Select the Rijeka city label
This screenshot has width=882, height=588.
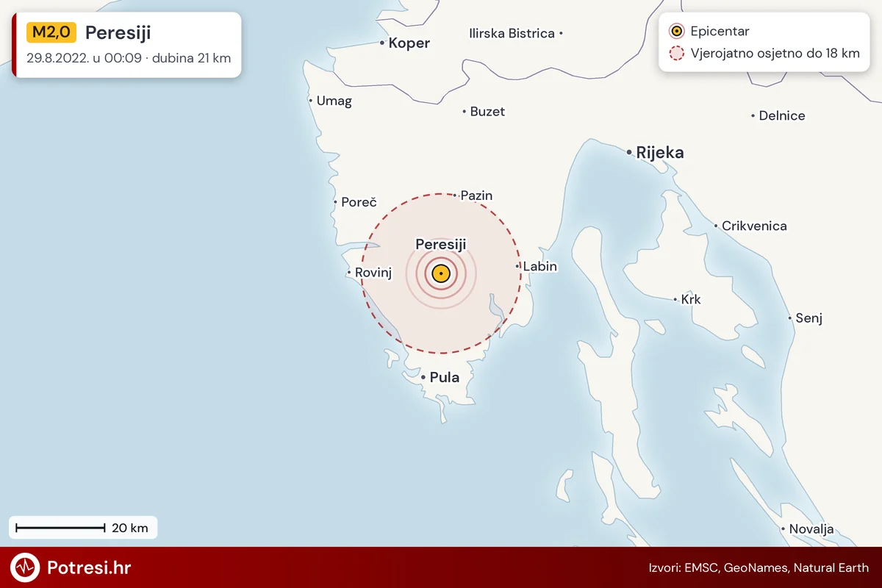tap(660, 153)
